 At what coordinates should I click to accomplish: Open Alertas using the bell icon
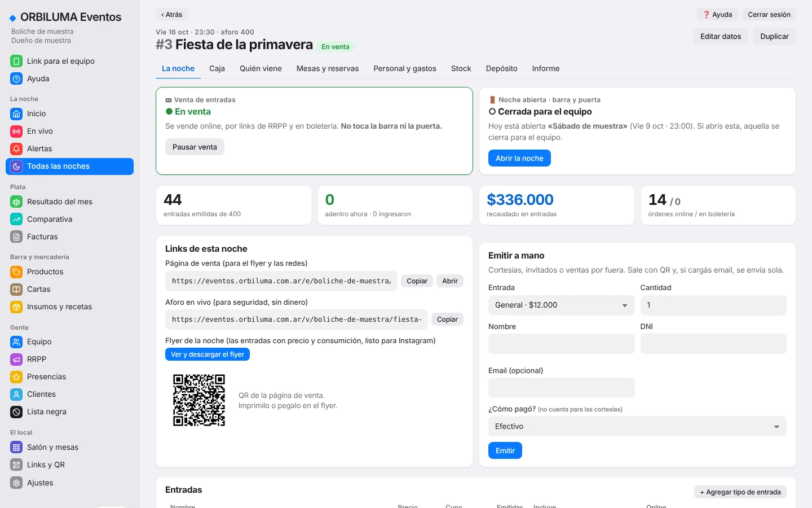tap(16, 148)
